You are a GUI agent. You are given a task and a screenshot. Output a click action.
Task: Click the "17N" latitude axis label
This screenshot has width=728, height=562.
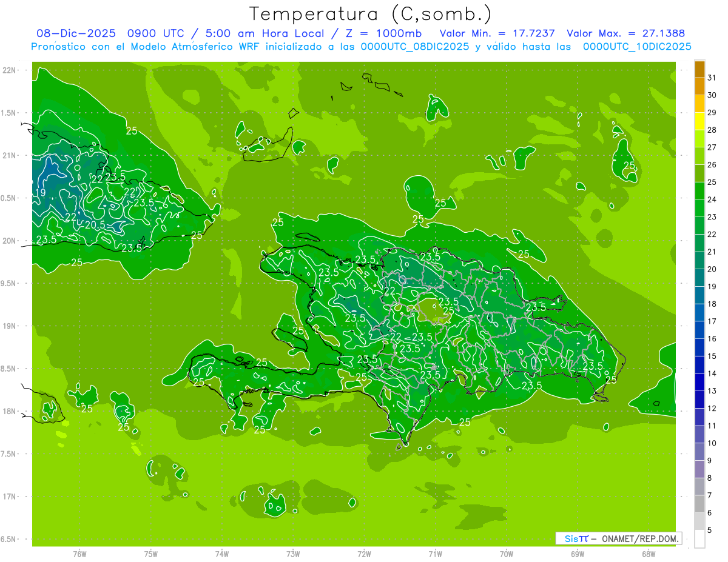[10, 497]
